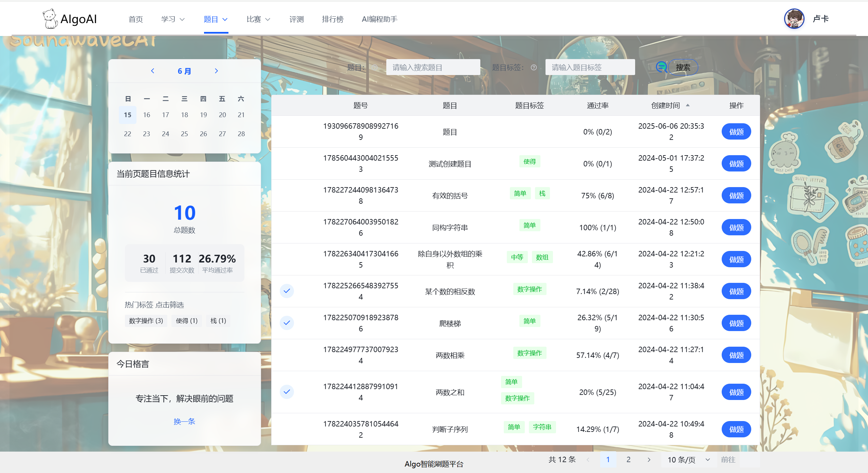Click the next page arrow in pagination

point(649,459)
